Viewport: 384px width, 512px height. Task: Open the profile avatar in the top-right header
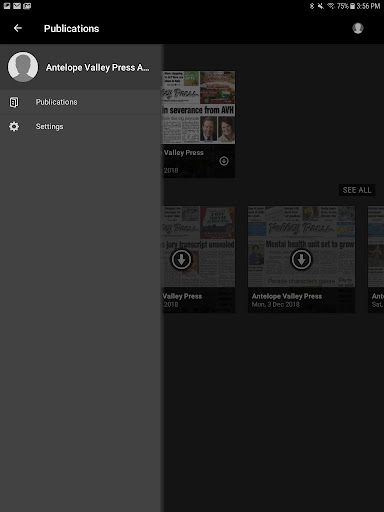click(358, 28)
